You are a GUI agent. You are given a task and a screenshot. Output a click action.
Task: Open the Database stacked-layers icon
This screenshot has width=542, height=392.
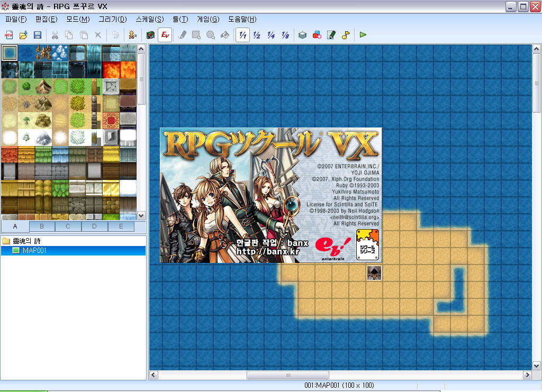pyautogui.click(x=302, y=35)
